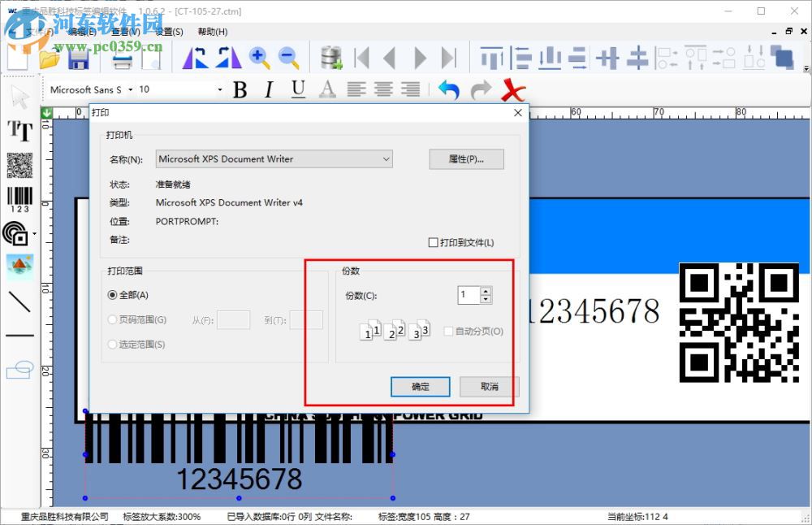Pick the Image insertion tool
This screenshot has height=525, width=812.
[19, 264]
